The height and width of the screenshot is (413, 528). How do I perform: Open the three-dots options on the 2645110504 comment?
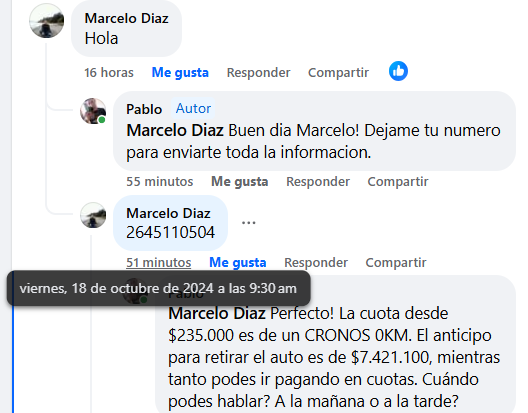pos(249,223)
